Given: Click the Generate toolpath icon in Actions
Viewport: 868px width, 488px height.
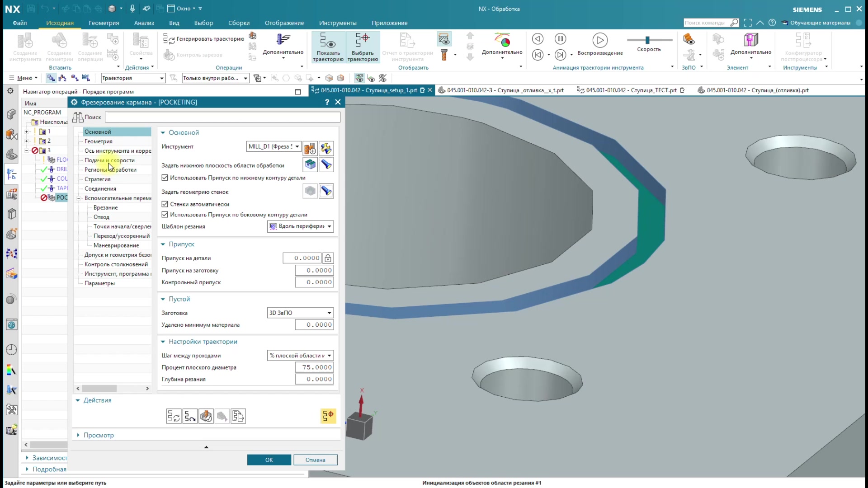Looking at the screenshot, I should click(174, 416).
